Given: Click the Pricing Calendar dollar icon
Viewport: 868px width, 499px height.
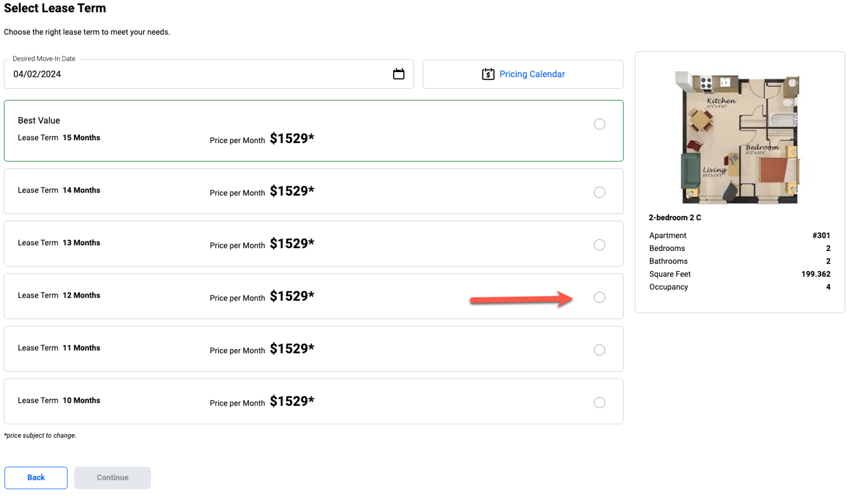Looking at the screenshot, I should pyautogui.click(x=488, y=74).
